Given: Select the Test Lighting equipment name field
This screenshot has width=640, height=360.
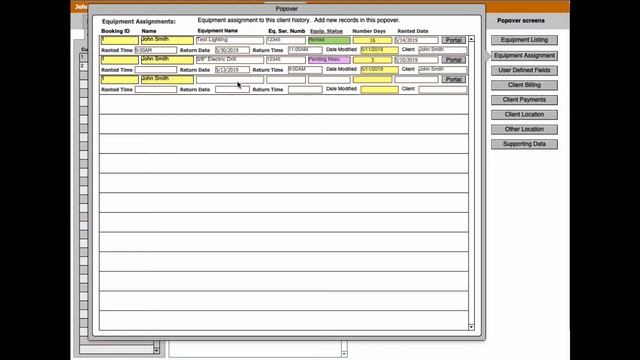Looking at the screenshot, I should point(230,40).
